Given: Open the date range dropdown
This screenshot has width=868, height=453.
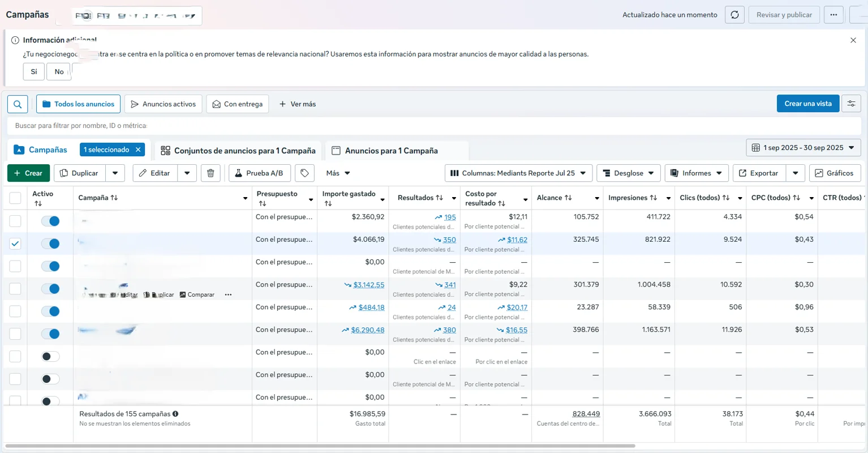Looking at the screenshot, I should click(x=803, y=148).
